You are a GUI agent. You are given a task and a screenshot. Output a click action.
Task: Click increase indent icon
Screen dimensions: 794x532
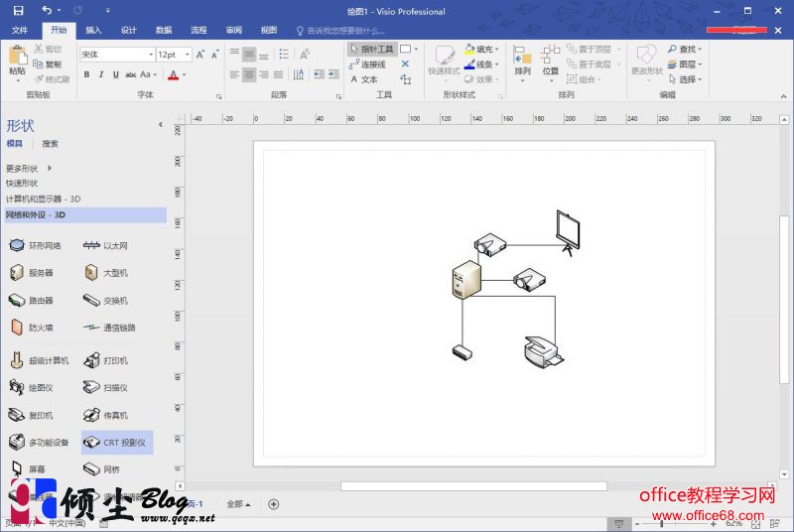(x=333, y=74)
